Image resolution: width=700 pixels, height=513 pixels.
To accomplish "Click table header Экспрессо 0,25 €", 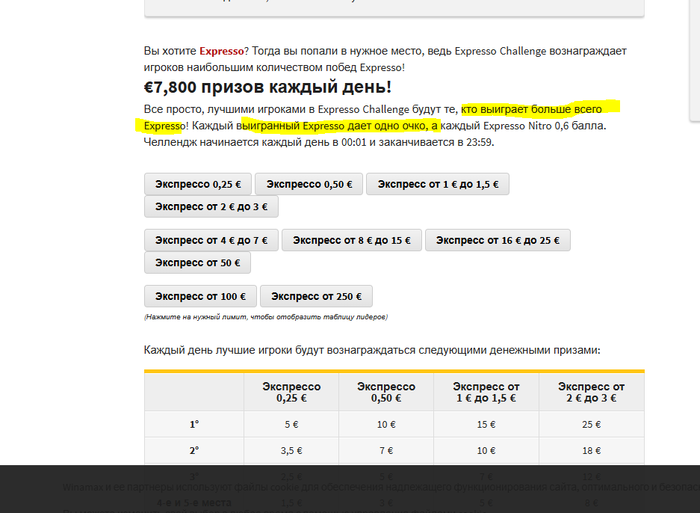I will click(x=291, y=392).
